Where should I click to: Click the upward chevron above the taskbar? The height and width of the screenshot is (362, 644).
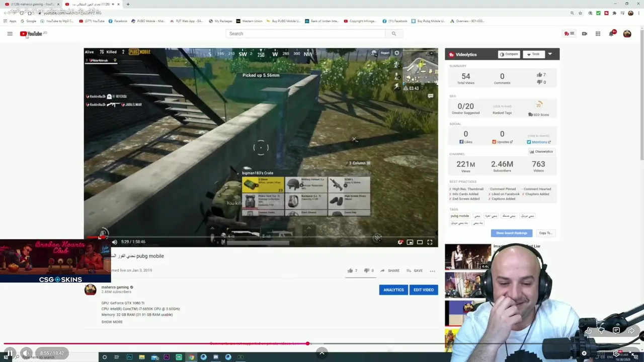(x=321, y=352)
